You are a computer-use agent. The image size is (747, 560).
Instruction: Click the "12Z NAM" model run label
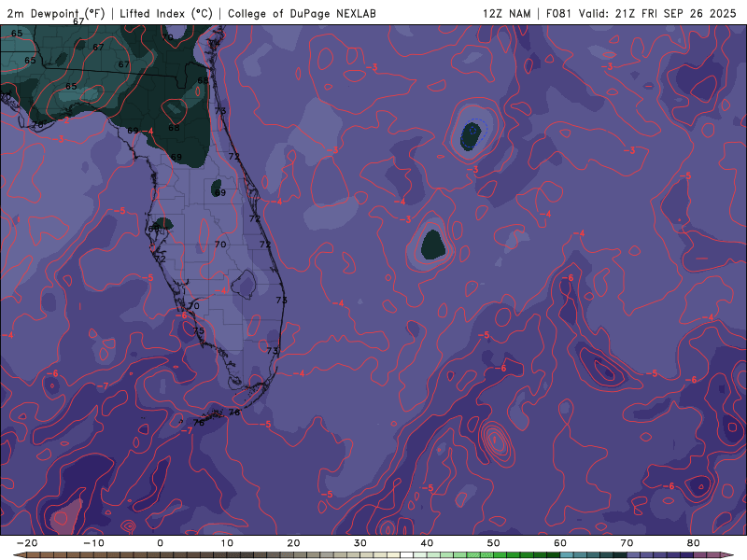(506, 13)
